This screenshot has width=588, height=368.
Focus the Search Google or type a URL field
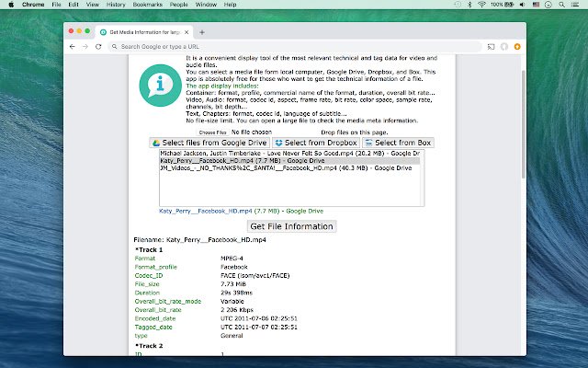294,47
